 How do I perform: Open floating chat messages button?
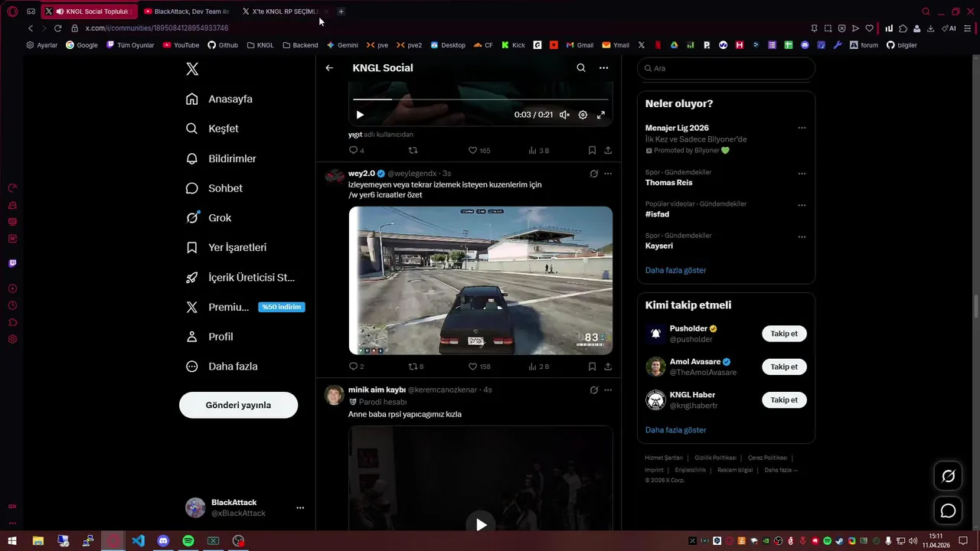(x=948, y=510)
